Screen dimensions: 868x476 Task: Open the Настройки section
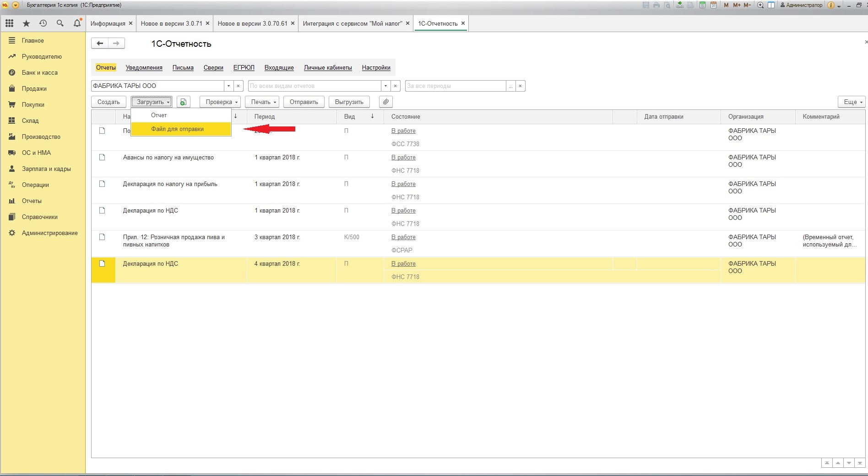pyautogui.click(x=376, y=67)
